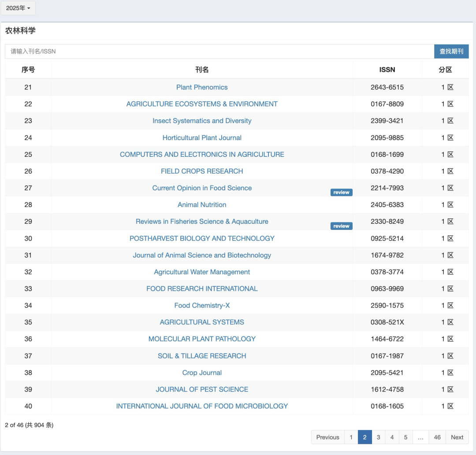
Task: Open Journal of Animal Science and Biotechnology
Action: pos(202,255)
